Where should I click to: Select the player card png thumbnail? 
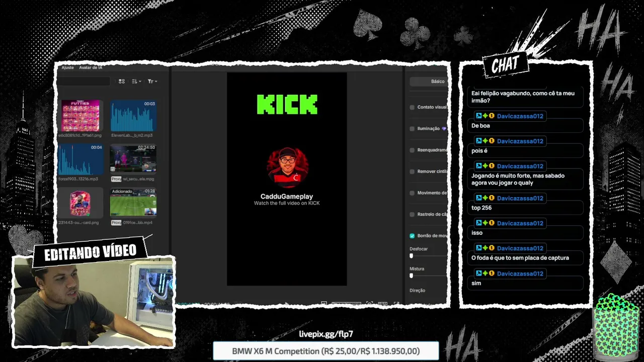click(x=80, y=203)
